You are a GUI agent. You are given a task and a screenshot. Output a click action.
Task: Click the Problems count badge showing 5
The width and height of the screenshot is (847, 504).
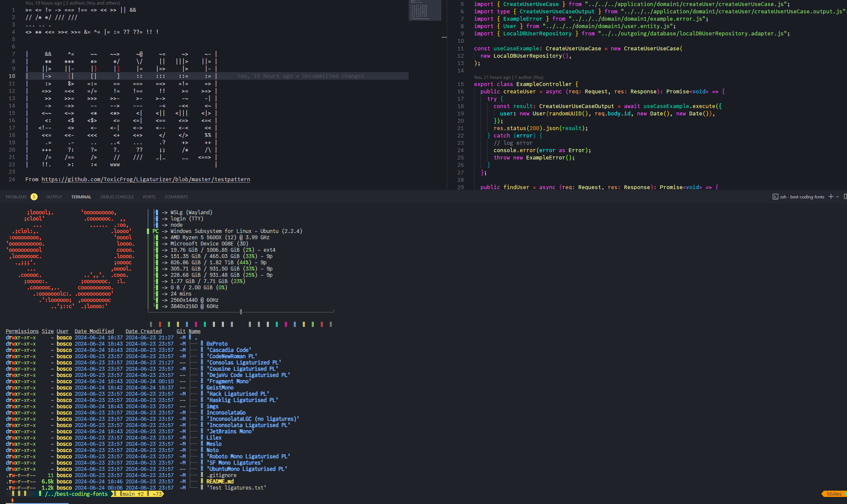tap(34, 197)
